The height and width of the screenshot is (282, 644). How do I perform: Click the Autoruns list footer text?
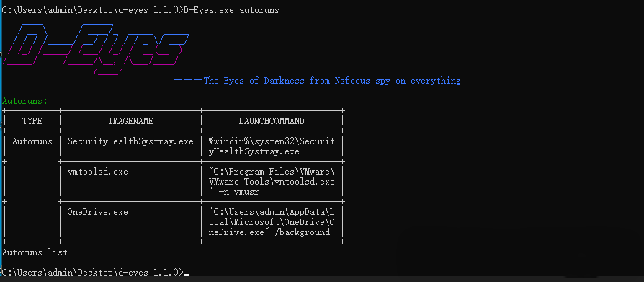(x=35, y=252)
